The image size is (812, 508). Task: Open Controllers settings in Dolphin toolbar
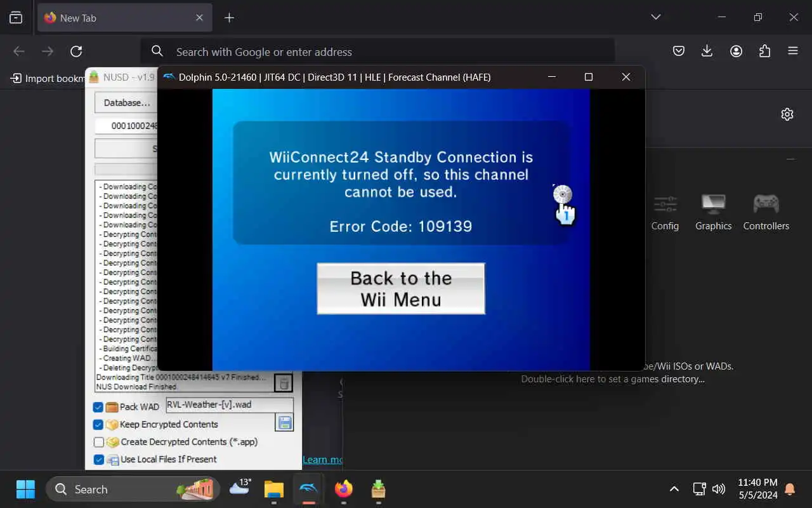click(x=766, y=213)
